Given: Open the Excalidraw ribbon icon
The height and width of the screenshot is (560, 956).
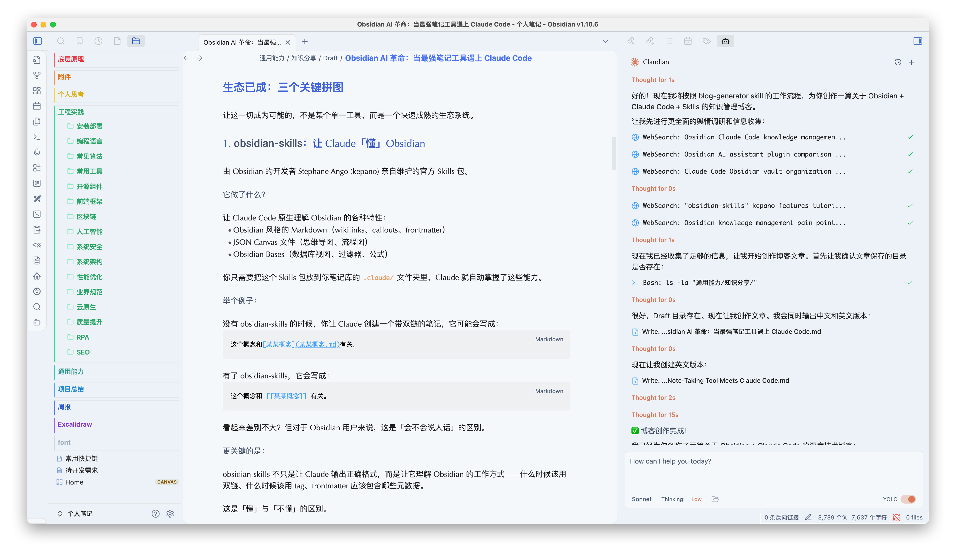Looking at the screenshot, I should (37, 199).
